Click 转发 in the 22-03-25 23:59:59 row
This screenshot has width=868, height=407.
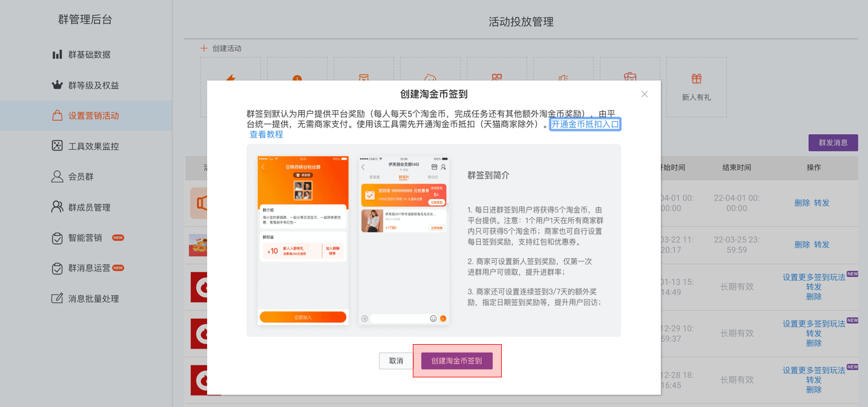tap(822, 245)
